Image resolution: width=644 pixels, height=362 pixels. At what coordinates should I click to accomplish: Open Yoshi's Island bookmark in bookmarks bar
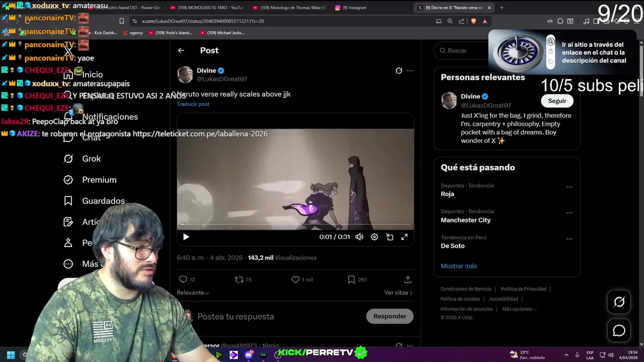[170, 33]
